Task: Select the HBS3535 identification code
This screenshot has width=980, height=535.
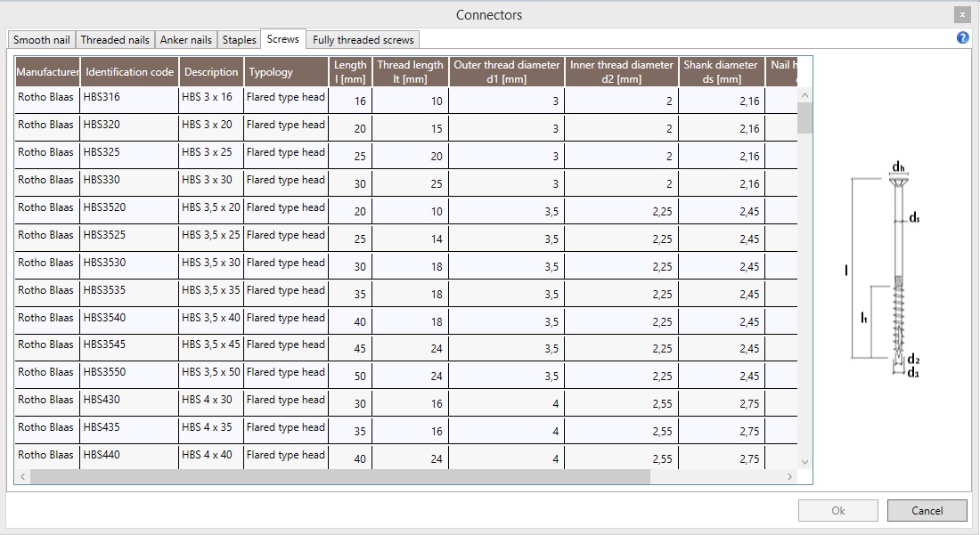Action: (x=129, y=292)
